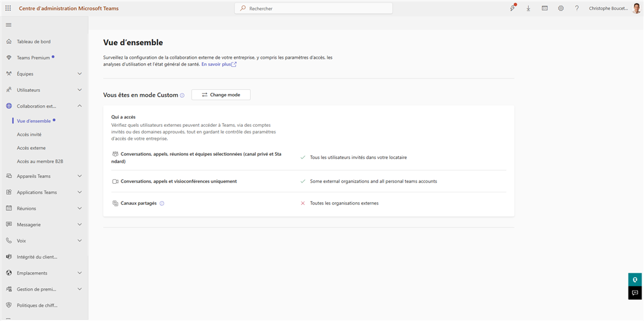Viewport: 644px width, 321px height.
Task: Open Teams Premium menu item
Action: tap(33, 58)
